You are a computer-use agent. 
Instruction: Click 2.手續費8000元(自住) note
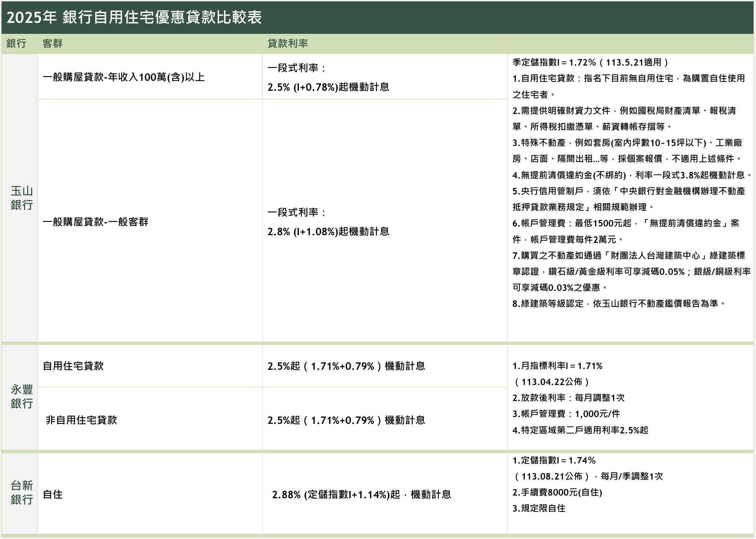point(557,492)
